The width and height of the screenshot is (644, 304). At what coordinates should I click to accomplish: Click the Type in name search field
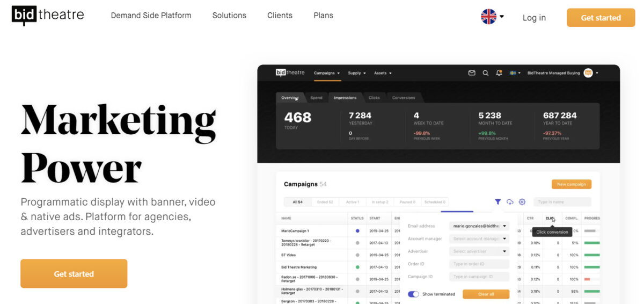click(562, 202)
